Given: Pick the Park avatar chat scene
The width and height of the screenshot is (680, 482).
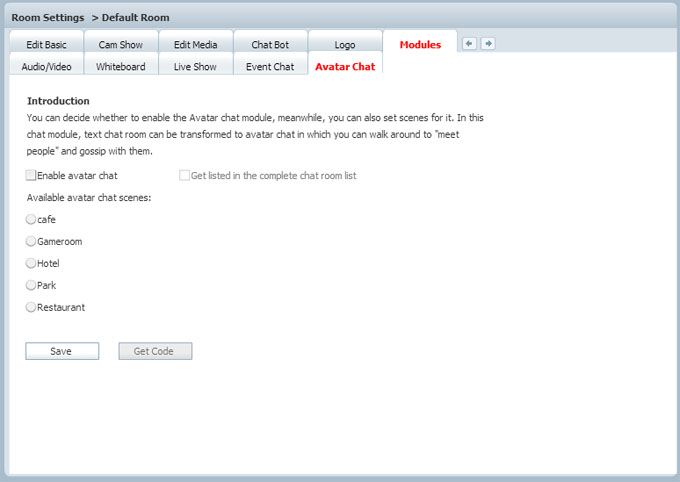Looking at the screenshot, I should pos(31,286).
